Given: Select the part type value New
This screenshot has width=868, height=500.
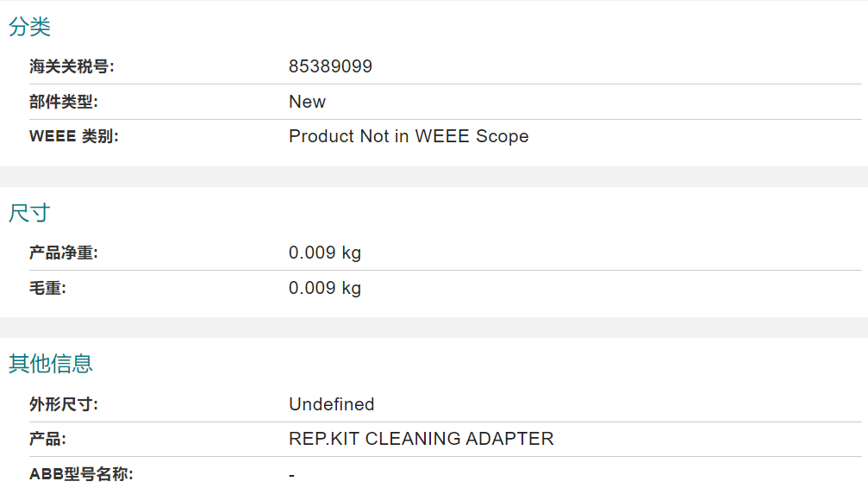Looking at the screenshot, I should [307, 102].
